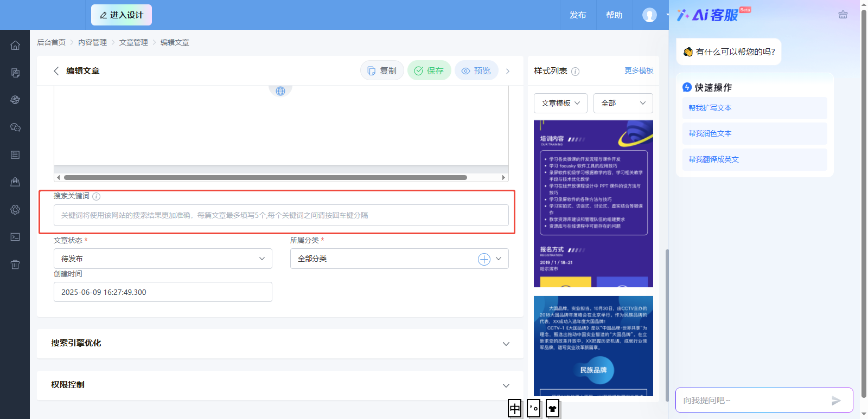Click the 复制 button
Screen dimensions: 868x419
[x=382, y=70]
